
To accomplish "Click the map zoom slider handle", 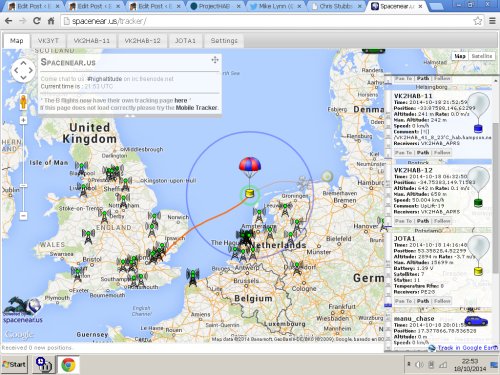I will (x=23, y=185).
